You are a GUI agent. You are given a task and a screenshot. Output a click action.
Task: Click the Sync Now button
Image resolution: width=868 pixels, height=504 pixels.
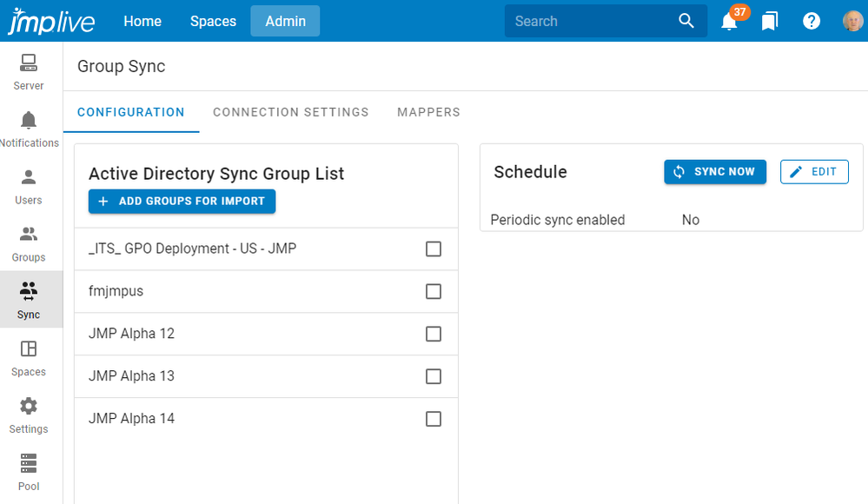715,172
